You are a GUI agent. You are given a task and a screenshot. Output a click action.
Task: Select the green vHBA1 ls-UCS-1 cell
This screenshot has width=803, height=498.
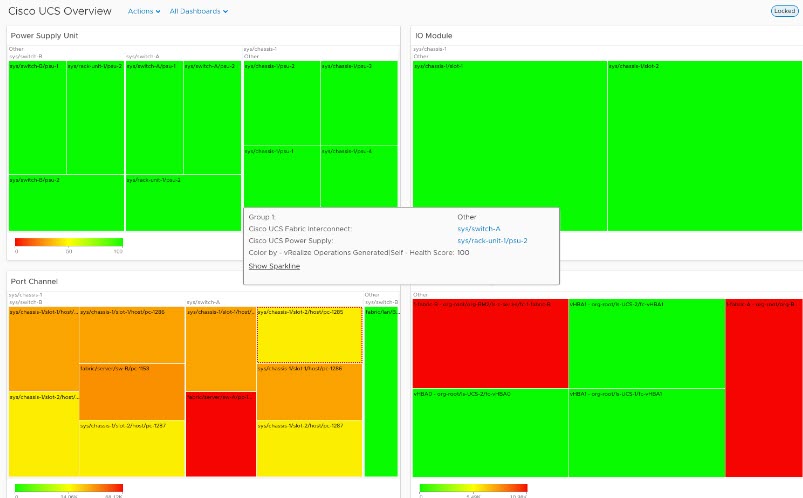(647, 433)
